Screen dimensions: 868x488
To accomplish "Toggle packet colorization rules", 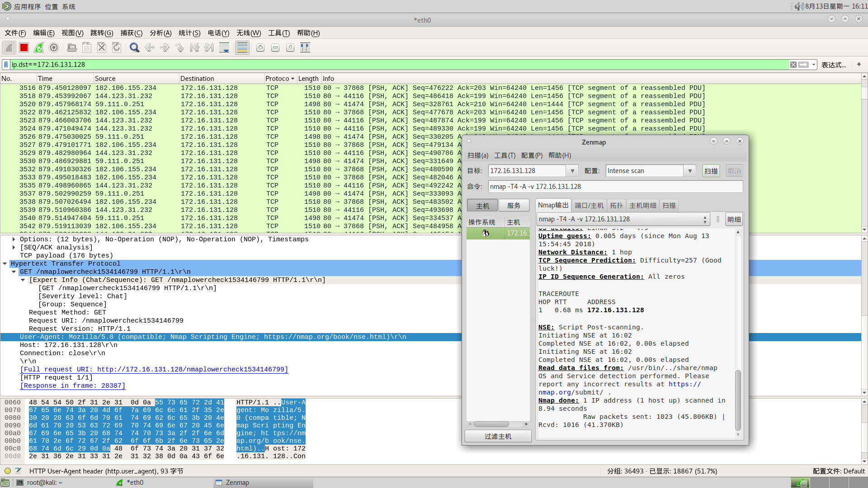I will coord(242,47).
